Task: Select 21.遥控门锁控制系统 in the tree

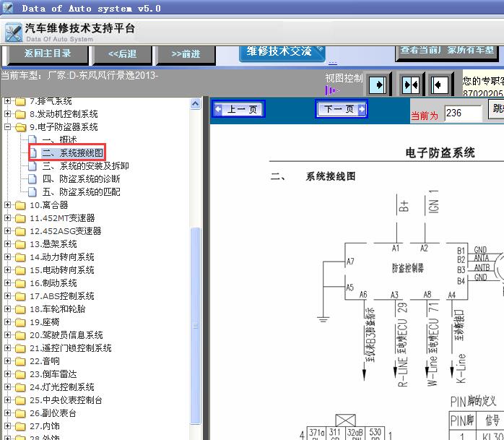Action: pyautogui.click(x=71, y=348)
